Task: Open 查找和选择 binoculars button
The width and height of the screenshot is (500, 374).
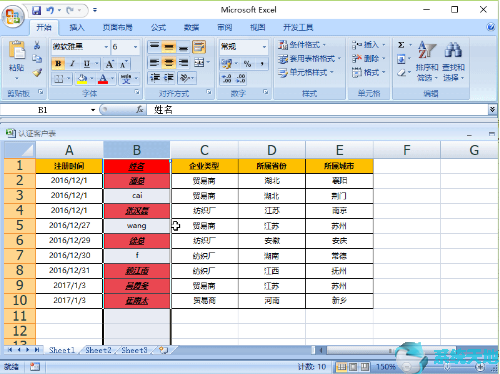Action: pyautogui.click(x=453, y=61)
